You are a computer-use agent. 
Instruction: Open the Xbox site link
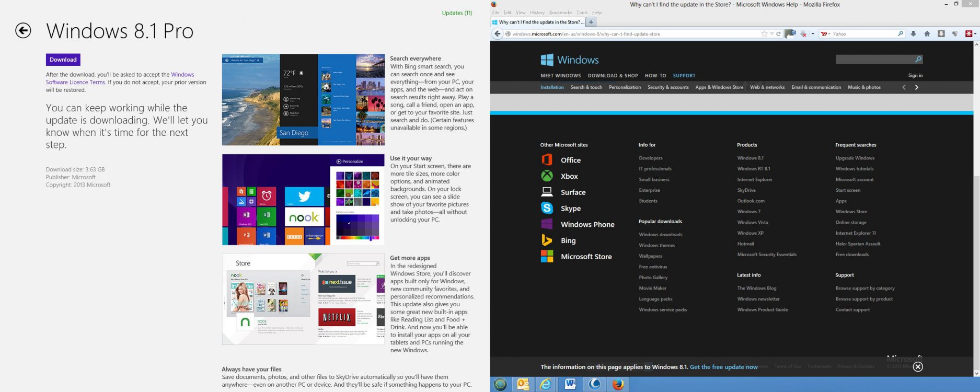click(559, 176)
